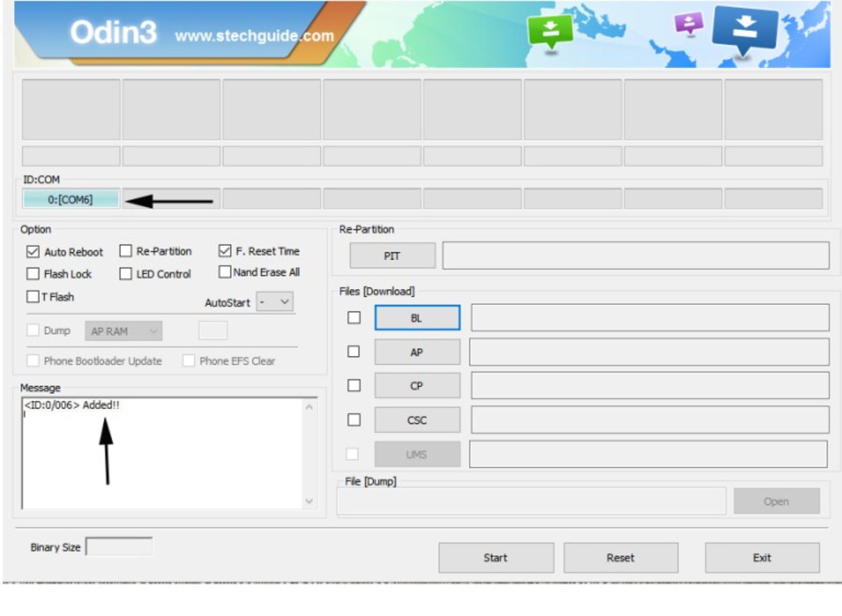Click the large blue download icon
This screenshot has height=616, width=842.
745,31
